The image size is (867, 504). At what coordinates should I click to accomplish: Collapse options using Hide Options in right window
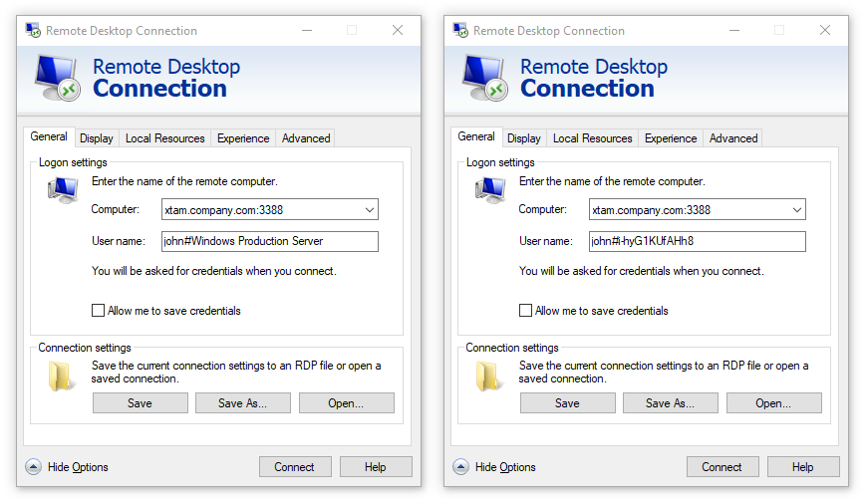460,467
